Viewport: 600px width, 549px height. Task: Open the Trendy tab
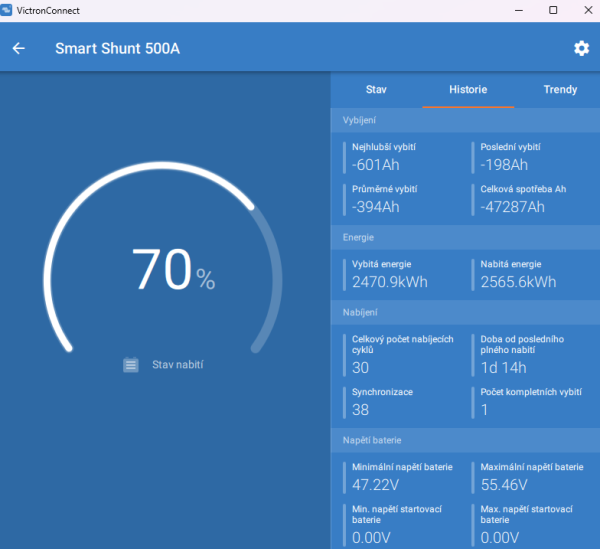560,90
